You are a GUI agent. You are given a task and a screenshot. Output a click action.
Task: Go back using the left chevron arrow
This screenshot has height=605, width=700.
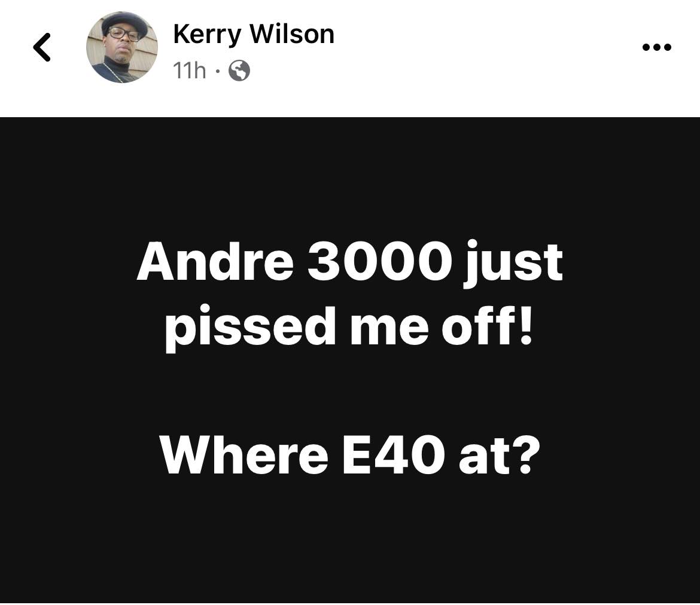[42, 47]
